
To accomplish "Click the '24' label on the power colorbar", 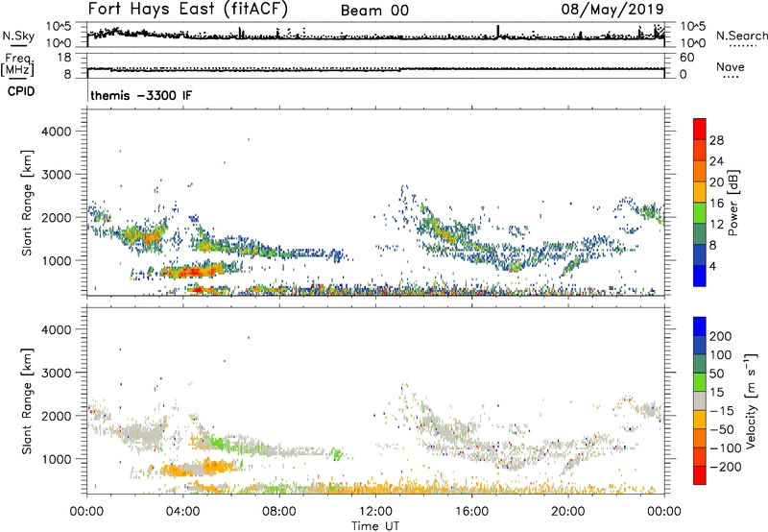I will (716, 161).
